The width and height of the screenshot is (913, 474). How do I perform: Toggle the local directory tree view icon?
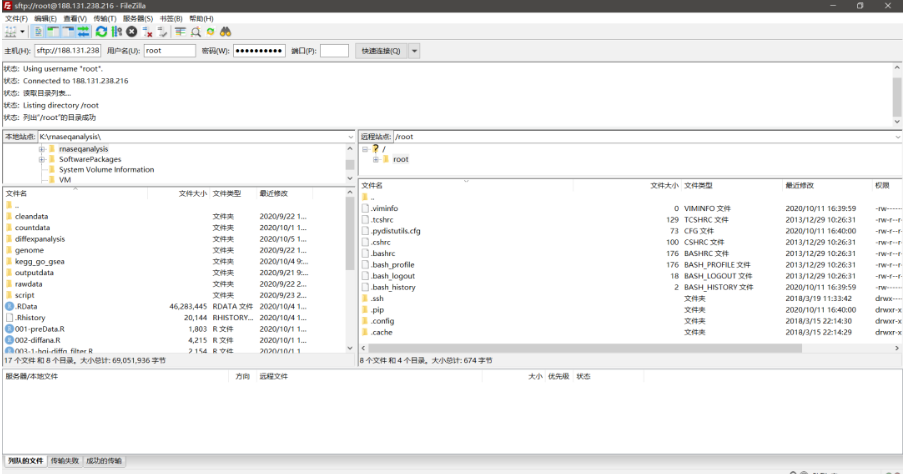click(53, 32)
